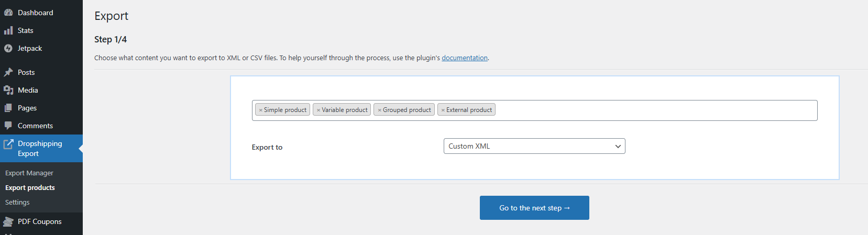
Task: Click the Dashboard gauge icon
Action: tap(8, 13)
